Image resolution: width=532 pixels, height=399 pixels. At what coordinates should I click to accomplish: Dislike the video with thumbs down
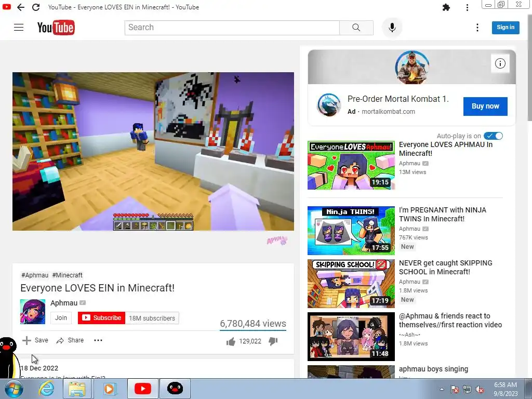(273, 341)
